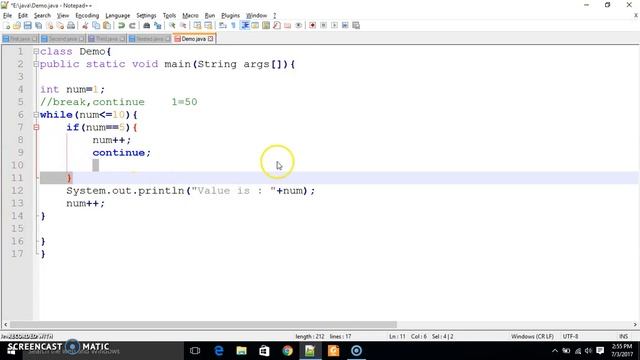
Task: Toggle macro recording red Record icon
Action: coord(312,25)
